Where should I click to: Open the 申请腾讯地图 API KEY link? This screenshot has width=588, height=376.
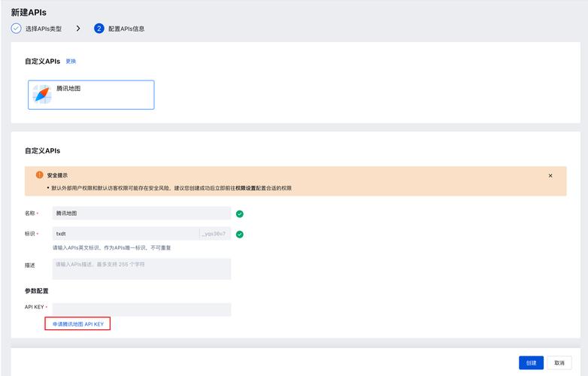pos(78,324)
